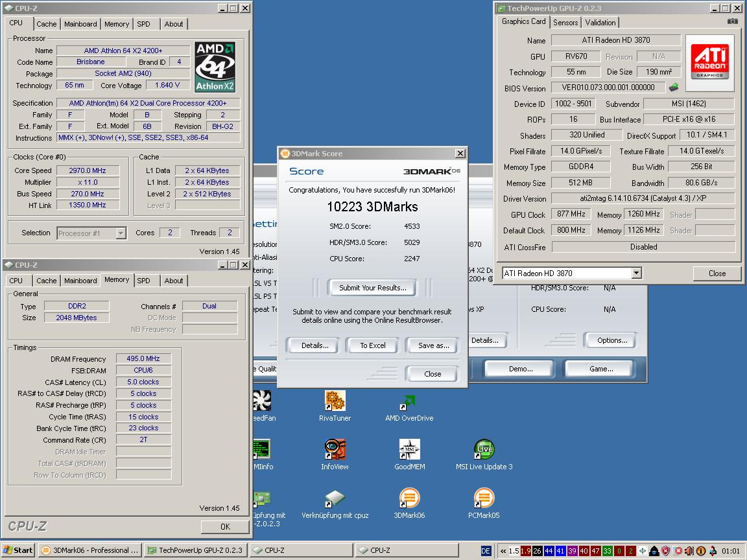Switch to the 3DMark06 Professional taskbar button
The height and width of the screenshot is (560, 747).
click(89, 550)
